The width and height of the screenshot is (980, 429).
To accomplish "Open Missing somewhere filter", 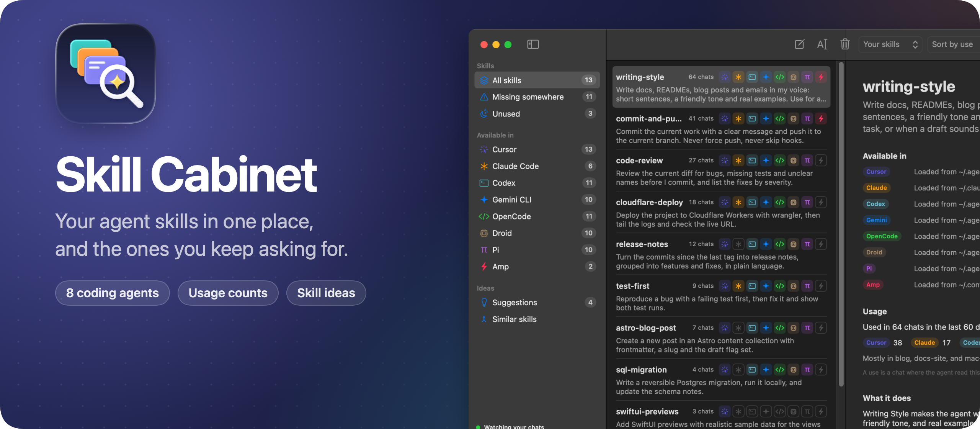I will (537, 97).
